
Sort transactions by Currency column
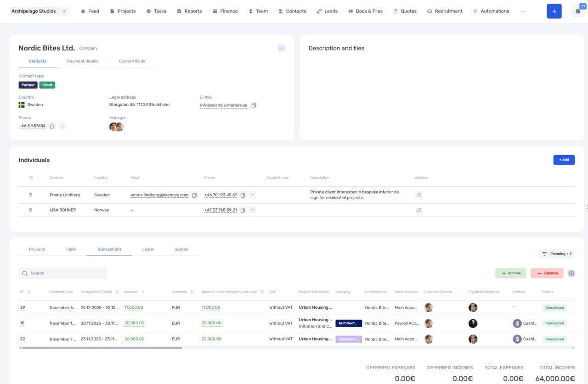(x=192, y=292)
